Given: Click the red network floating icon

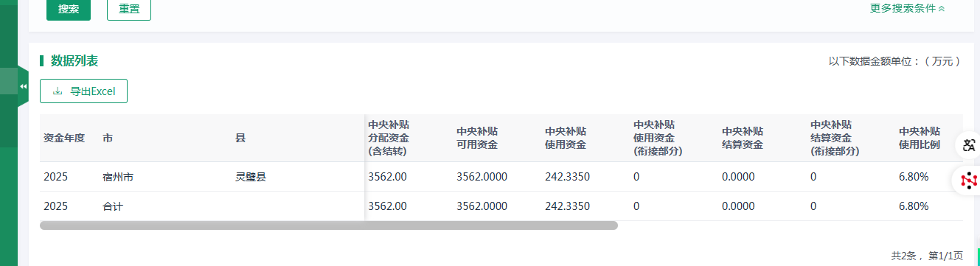Looking at the screenshot, I should pyautogui.click(x=967, y=180).
